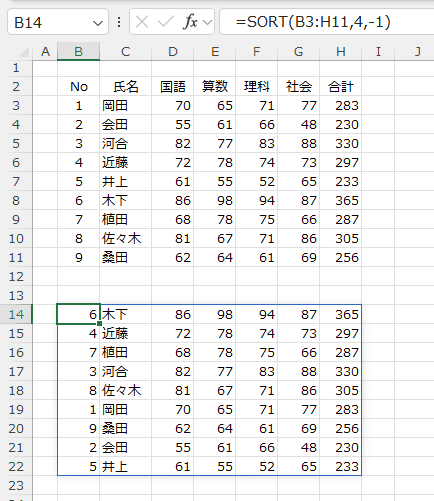Select column B header
Image resolution: width=434 pixels, height=501 pixels.
(x=78, y=52)
